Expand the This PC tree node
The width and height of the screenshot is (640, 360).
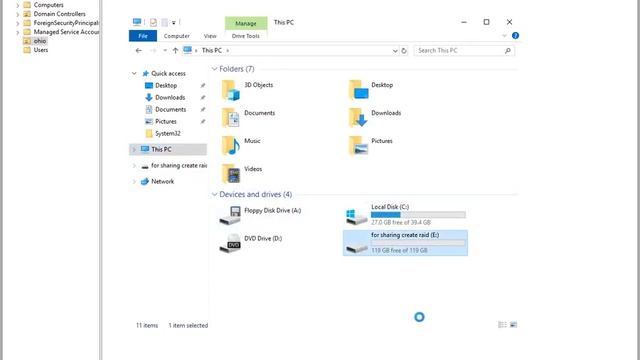[134, 150]
